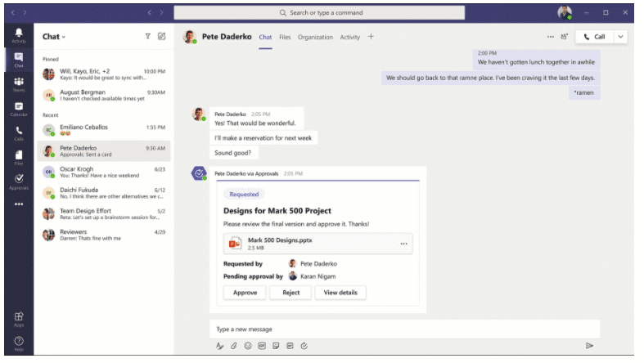Click the Reject button
The height and width of the screenshot is (363, 644).
tap(290, 292)
